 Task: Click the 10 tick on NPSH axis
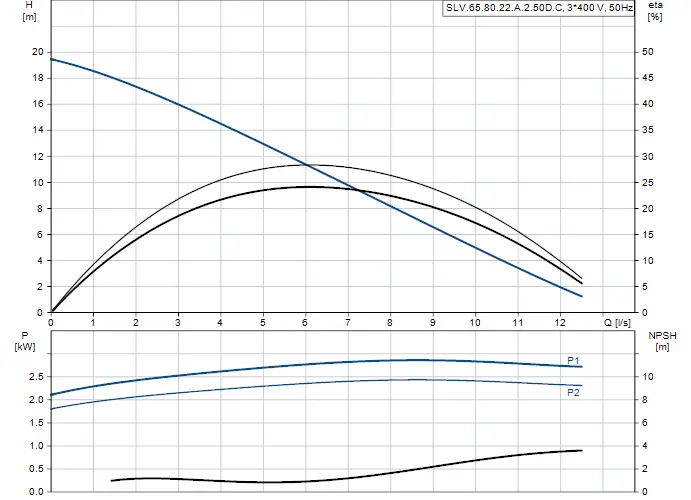pos(647,377)
